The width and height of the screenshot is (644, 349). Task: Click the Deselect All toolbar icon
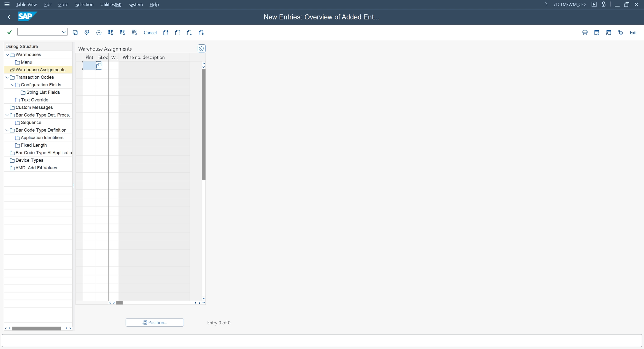[134, 33]
